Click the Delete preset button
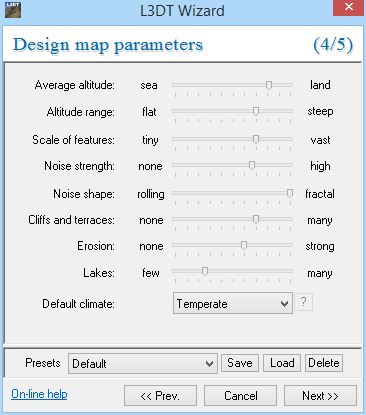This screenshot has width=366, height=415. [324, 363]
